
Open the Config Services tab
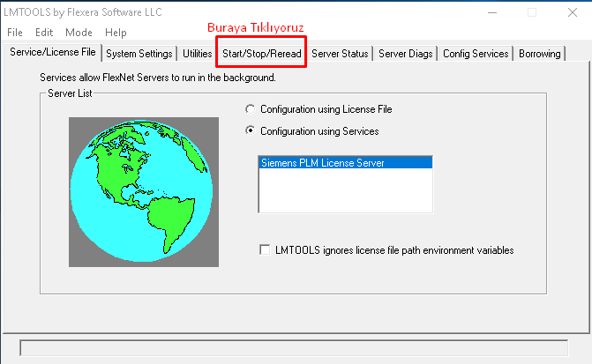[476, 54]
